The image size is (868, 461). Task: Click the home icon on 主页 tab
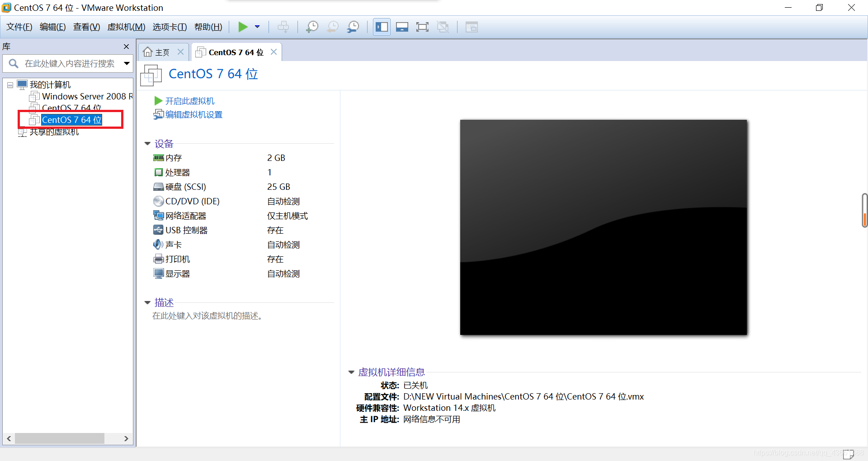pyautogui.click(x=148, y=52)
